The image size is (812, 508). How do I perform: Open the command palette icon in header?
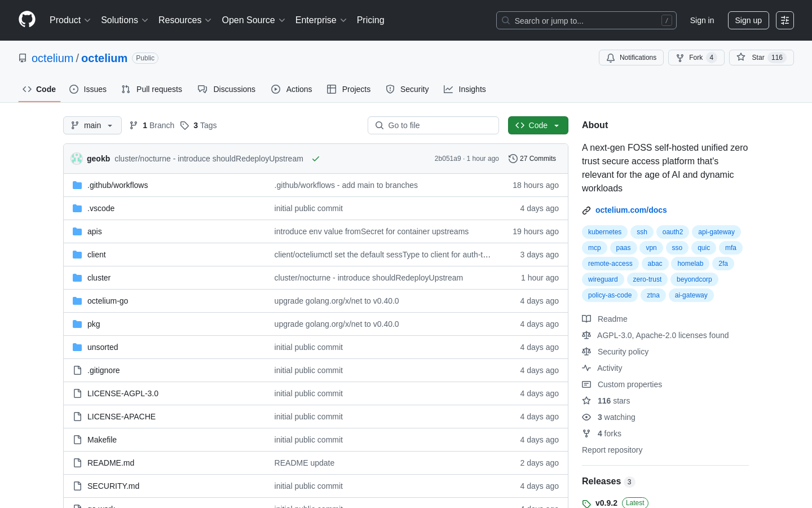785,20
